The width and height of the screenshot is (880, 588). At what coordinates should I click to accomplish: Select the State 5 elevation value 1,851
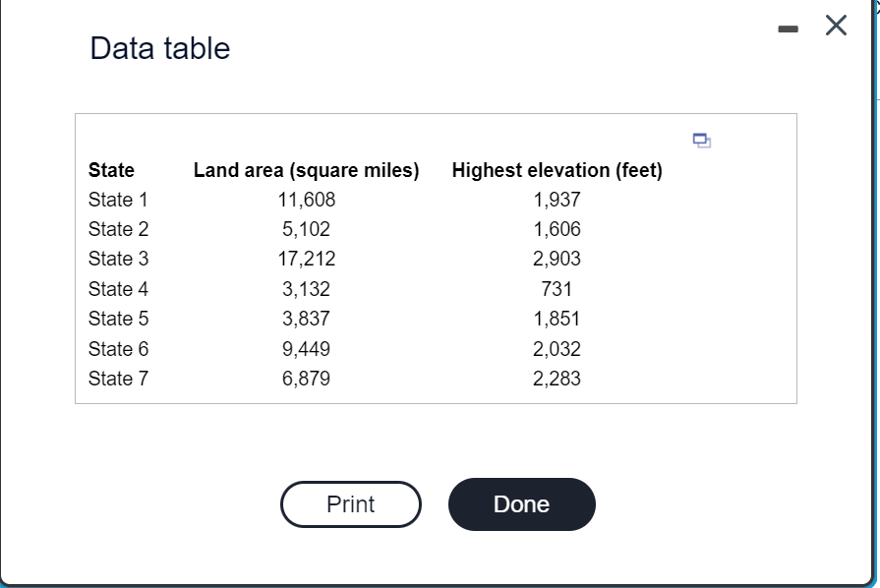coord(557,319)
